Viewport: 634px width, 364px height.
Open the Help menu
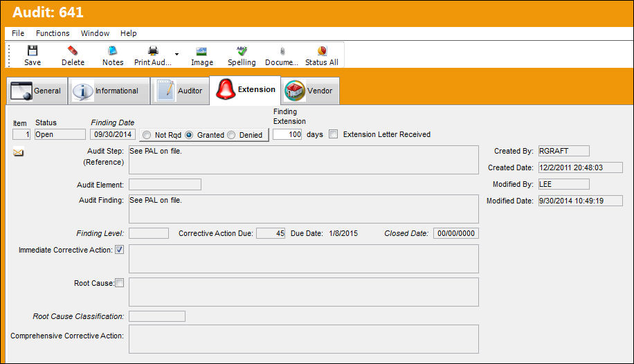coord(128,33)
